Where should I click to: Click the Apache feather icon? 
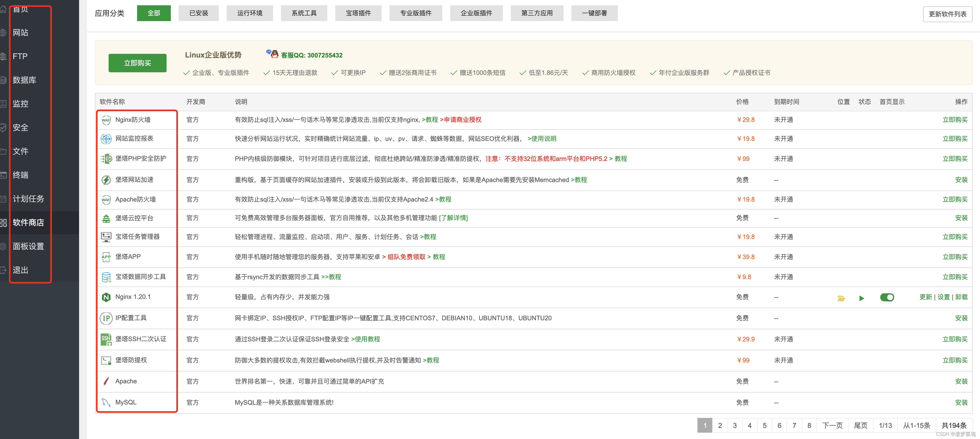106,381
